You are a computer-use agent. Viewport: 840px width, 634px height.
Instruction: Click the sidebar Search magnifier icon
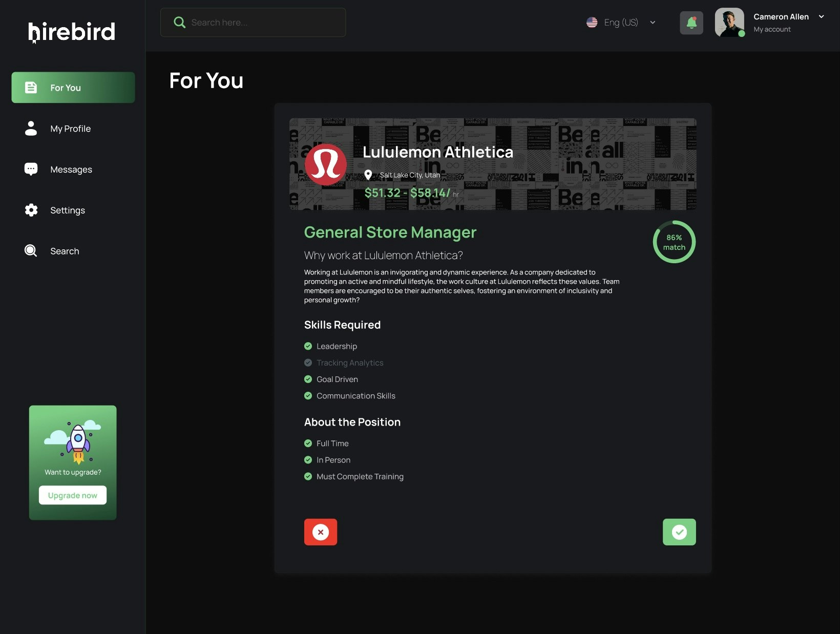pyautogui.click(x=31, y=250)
